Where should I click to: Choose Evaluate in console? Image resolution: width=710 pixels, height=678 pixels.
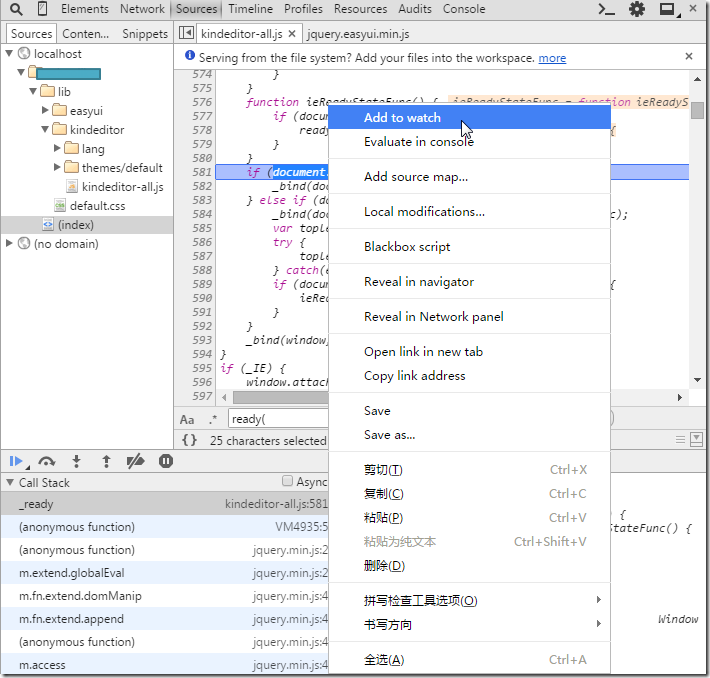coord(470,142)
